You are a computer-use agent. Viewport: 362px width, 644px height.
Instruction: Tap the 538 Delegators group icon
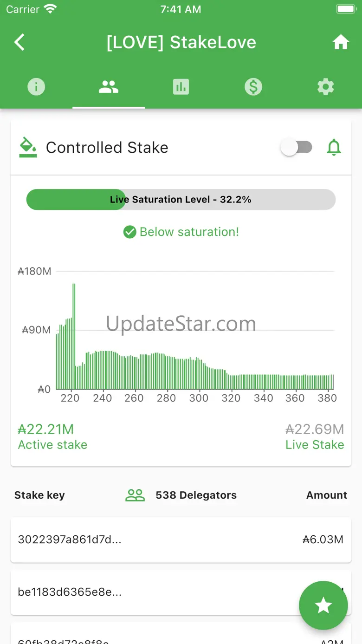[135, 495]
